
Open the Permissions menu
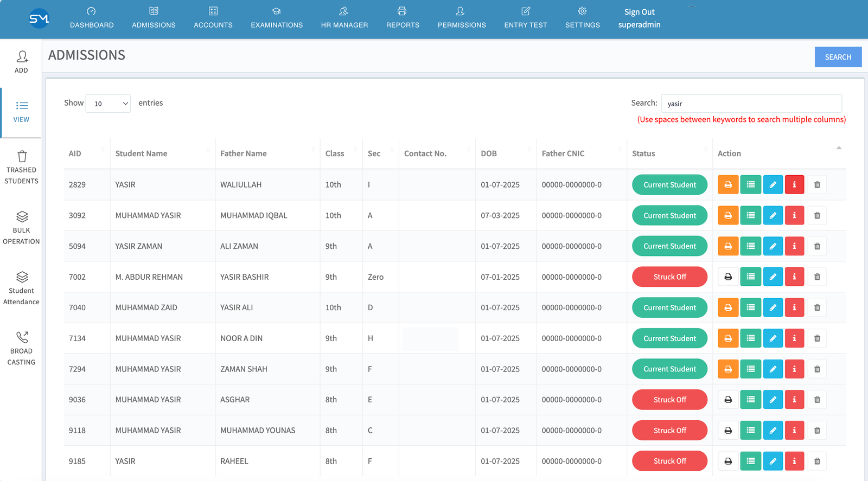coord(462,18)
